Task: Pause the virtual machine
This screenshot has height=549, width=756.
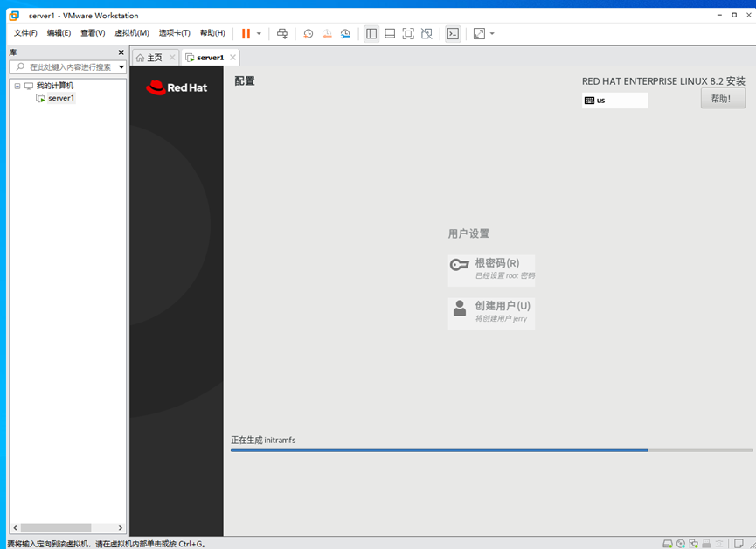Action: tap(246, 34)
